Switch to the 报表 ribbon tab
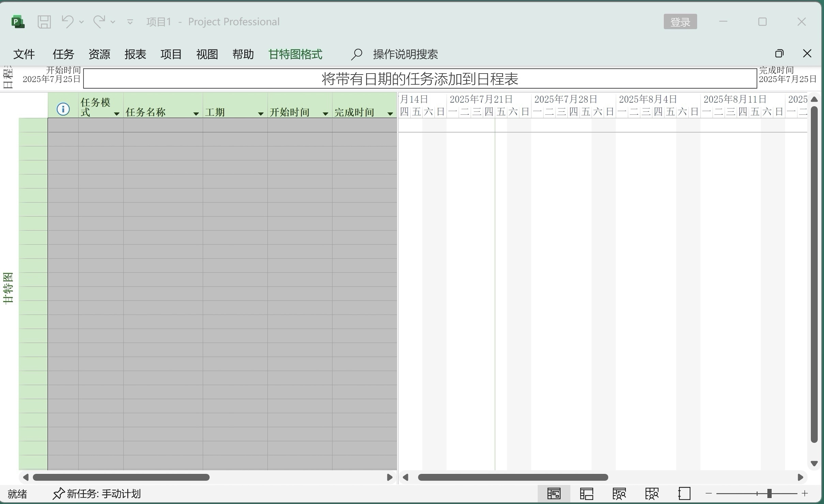 coord(135,54)
